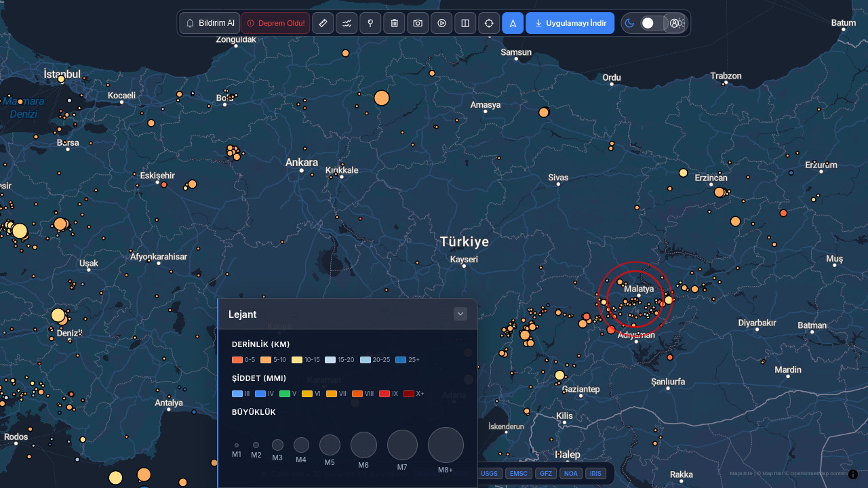
Task: Open the Deprem Oldu! earthquake report button
Action: pyautogui.click(x=275, y=23)
